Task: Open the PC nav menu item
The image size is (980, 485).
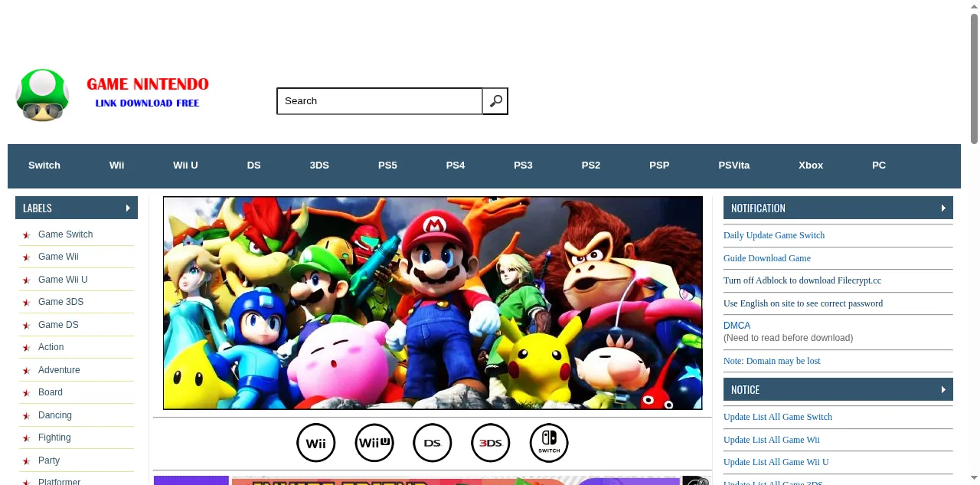Action: tap(879, 165)
